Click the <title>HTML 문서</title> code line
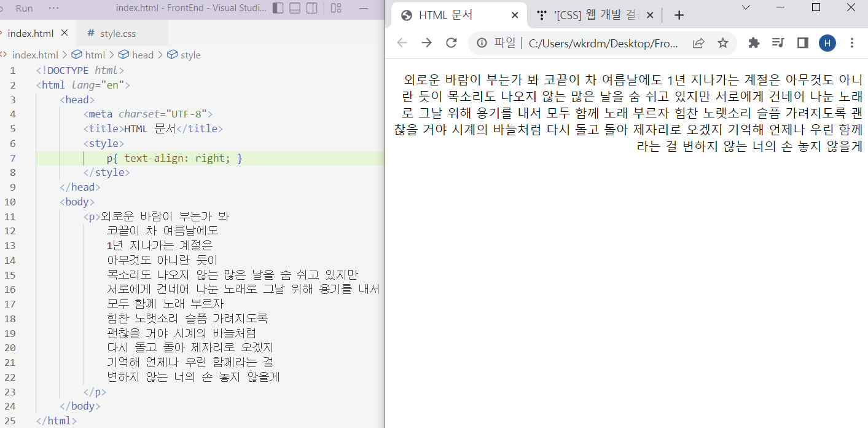The height and width of the screenshot is (428, 868). click(x=153, y=129)
